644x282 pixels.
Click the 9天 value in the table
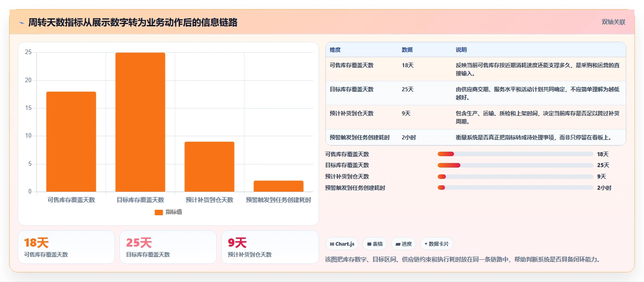[x=406, y=114]
